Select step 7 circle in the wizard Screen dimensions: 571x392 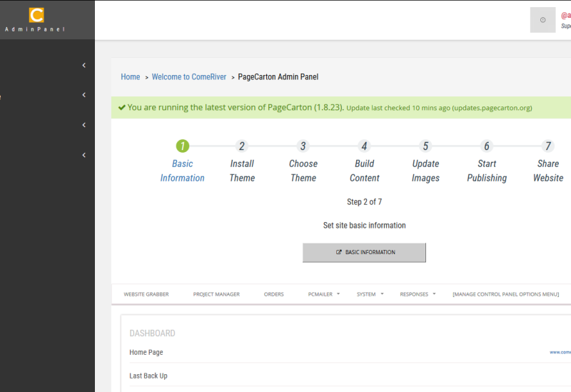pos(547,146)
